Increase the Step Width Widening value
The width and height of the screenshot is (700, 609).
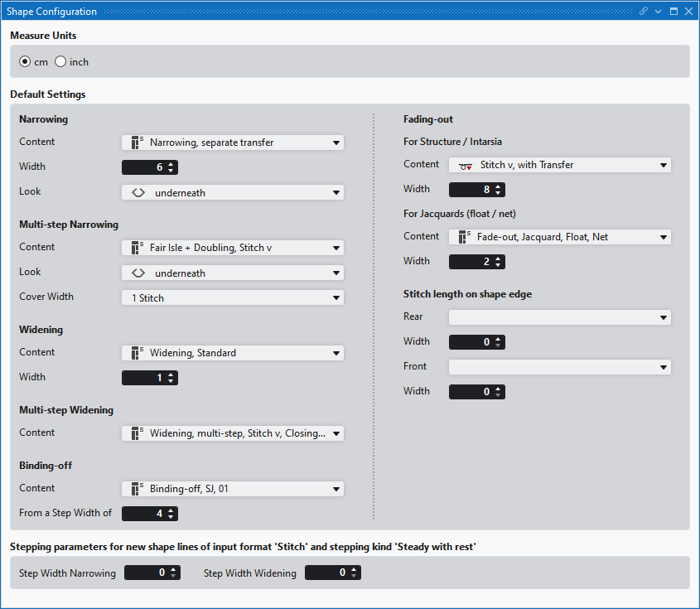point(354,569)
